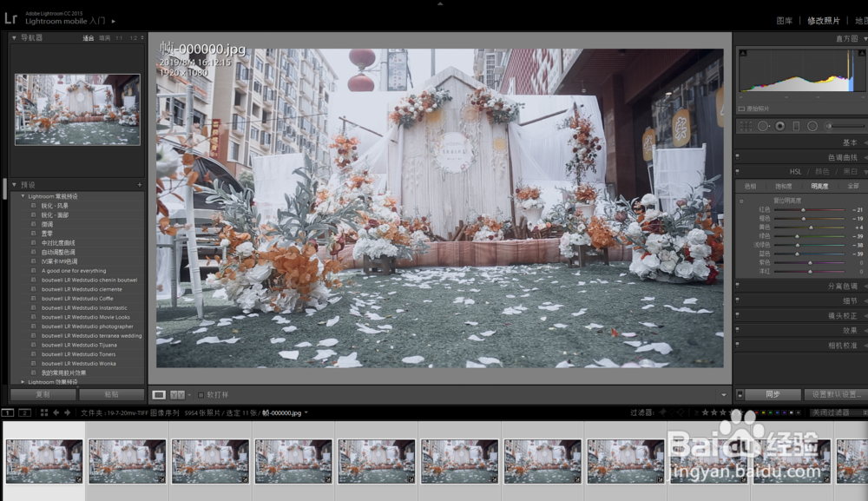Expand Lightroom 效果预设 preset folder
This screenshot has height=501, width=868.
[23, 382]
